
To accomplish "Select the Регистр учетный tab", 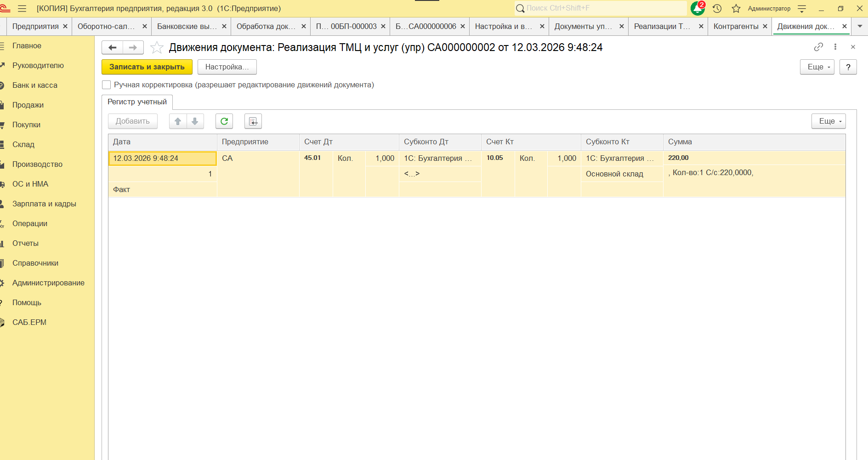I will (137, 102).
